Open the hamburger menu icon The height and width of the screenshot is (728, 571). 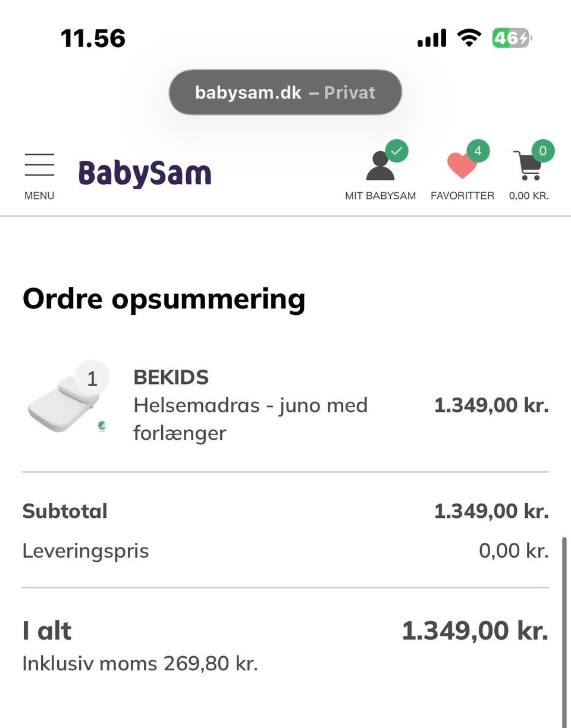point(39,165)
